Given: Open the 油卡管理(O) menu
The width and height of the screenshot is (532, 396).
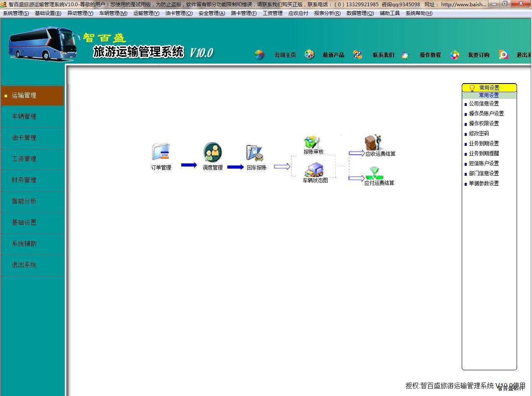Looking at the screenshot, I should coord(179,13).
